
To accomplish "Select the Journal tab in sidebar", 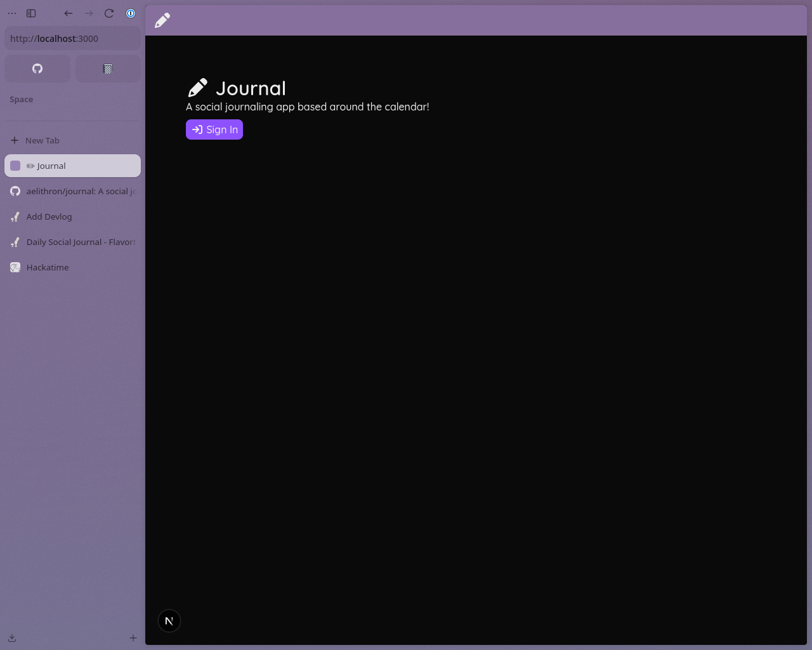I will point(72,166).
